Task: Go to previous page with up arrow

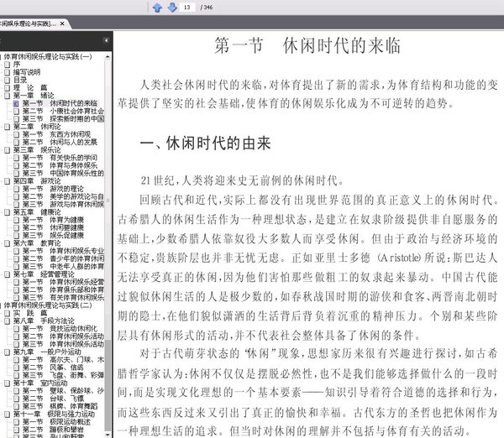Action: tap(157, 7)
